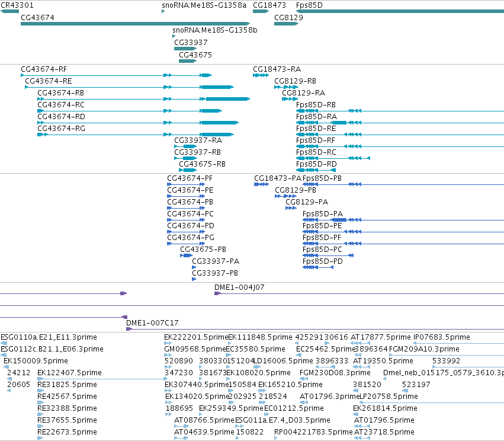Click transcript CG43674-RB label

pyautogui.click(x=61, y=93)
